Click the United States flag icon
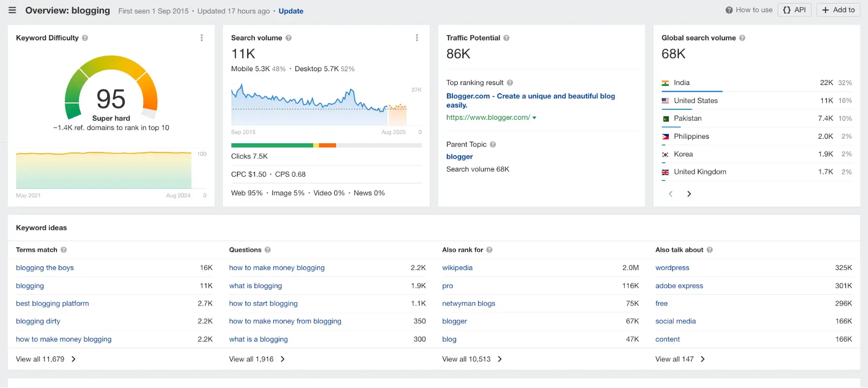 (665, 101)
